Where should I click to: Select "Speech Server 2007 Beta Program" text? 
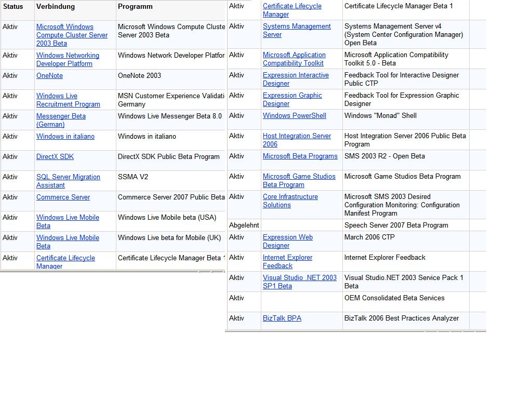[396, 225]
